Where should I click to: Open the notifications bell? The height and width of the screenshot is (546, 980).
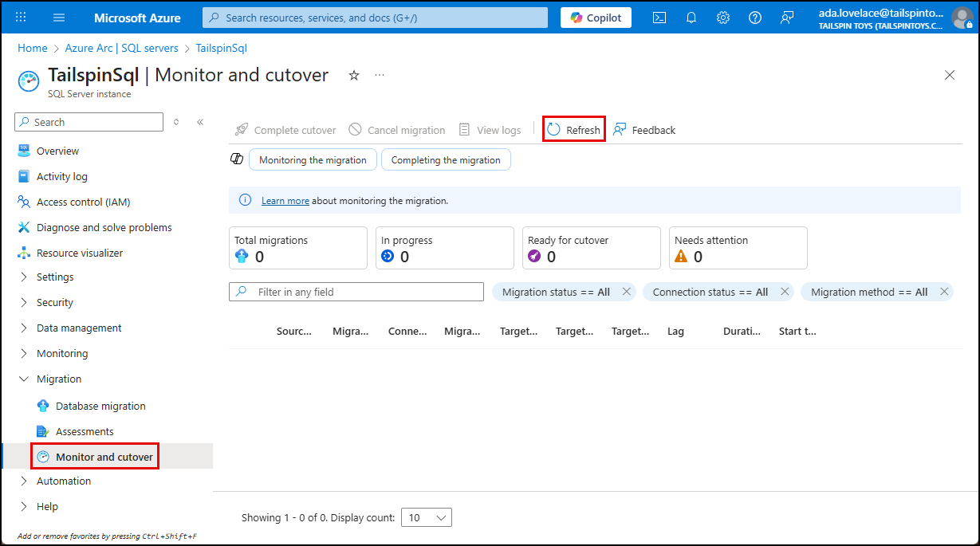[691, 18]
